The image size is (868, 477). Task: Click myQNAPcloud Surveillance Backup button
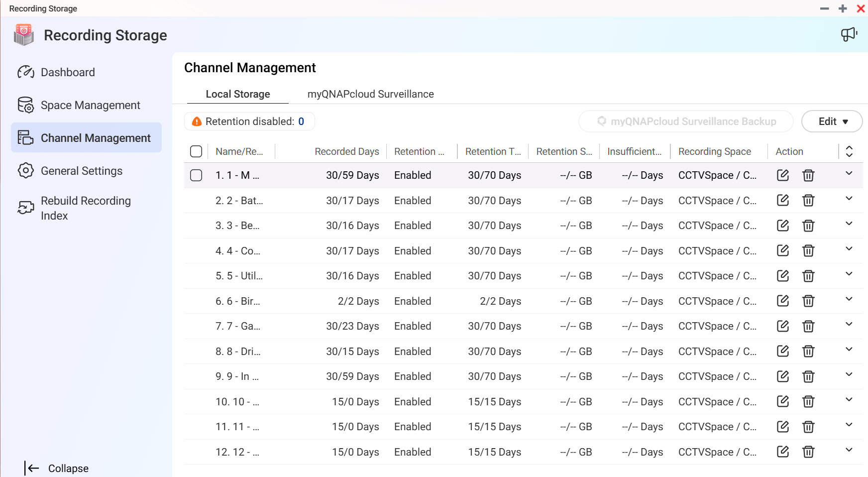click(x=686, y=121)
